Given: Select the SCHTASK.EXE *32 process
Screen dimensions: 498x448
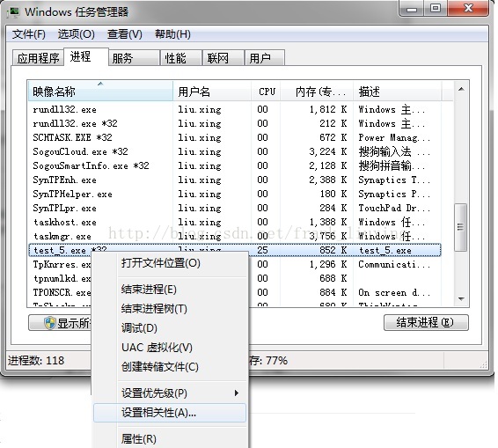Looking at the screenshot, I should [234, 137].
